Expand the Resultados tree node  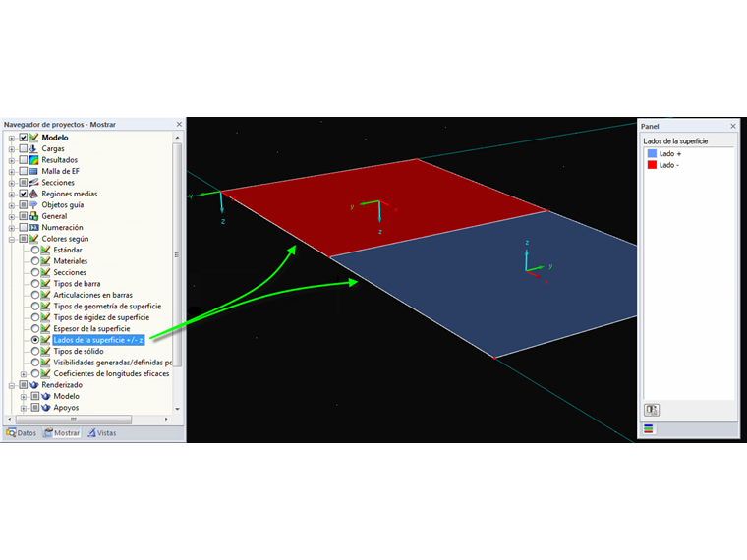12,160
